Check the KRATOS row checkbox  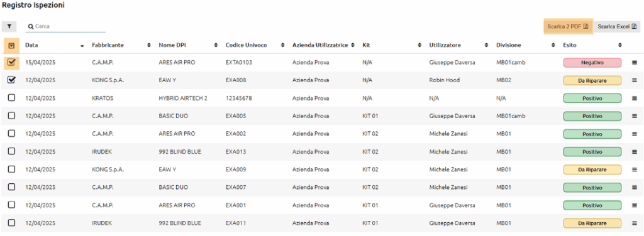point(11,98)
